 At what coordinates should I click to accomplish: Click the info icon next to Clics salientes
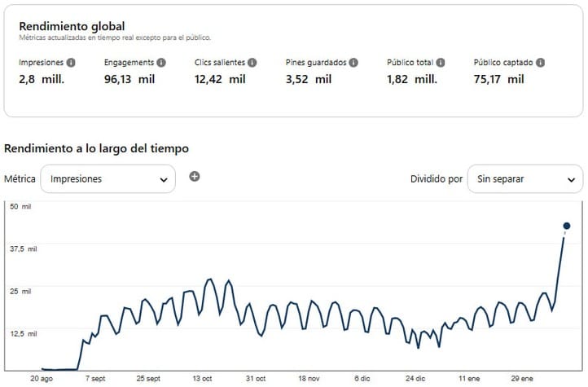click(x=252, y=63)
